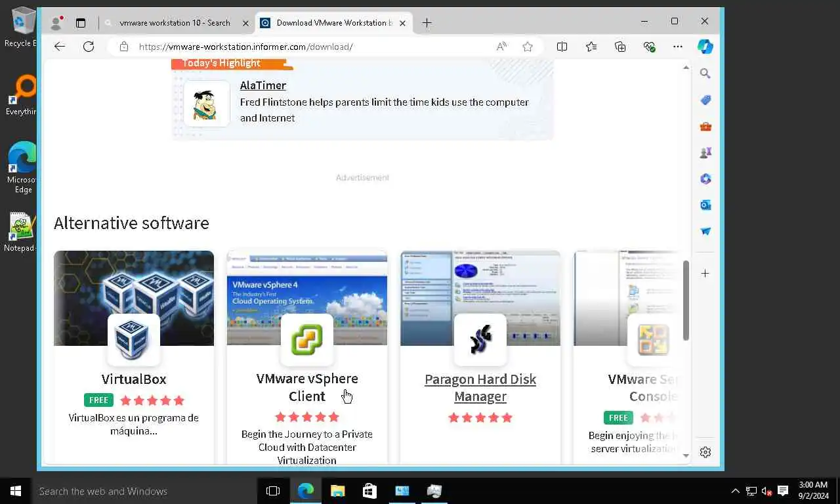Open the Collections icon
840x504 pixels.
pyautogui.click(x=620, y=47)
